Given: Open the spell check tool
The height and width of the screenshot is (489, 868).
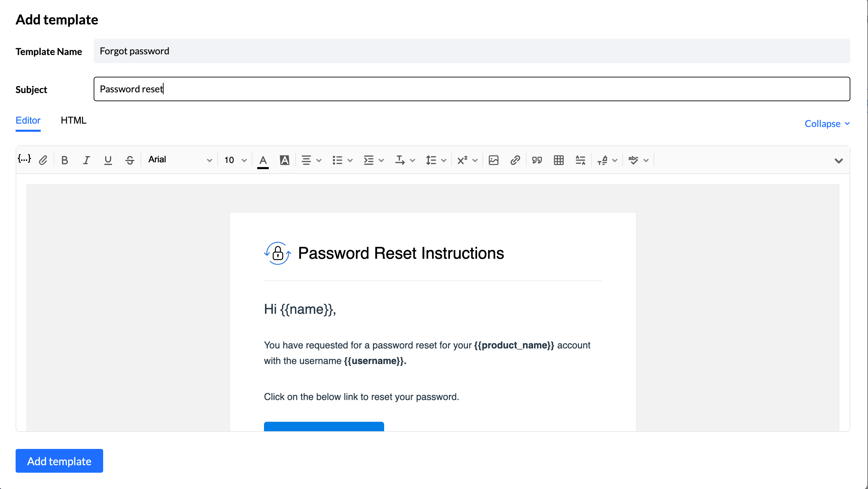Looking at the screenshot, I should 633,160.
